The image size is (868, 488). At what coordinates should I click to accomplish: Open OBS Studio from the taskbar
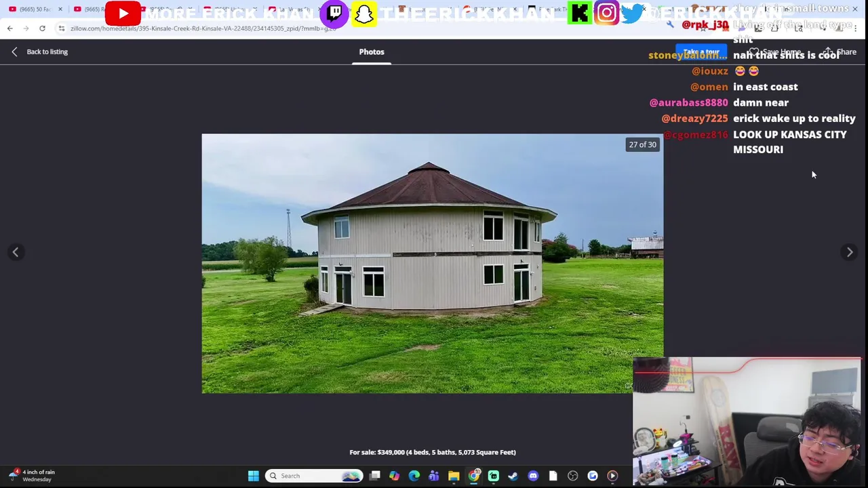tap(573, 476)
